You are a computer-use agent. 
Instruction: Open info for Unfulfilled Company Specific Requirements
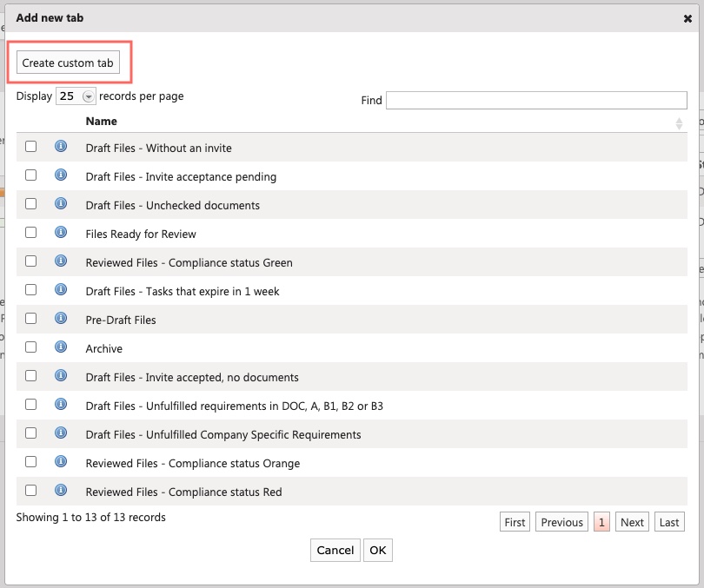coord(61,433)
